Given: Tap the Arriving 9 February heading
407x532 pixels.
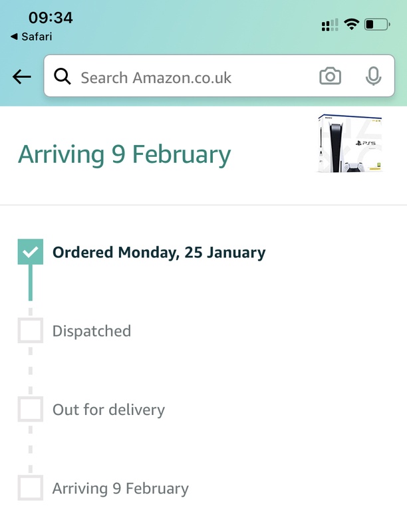Looking at the screenshot, I should pos(124,154).
